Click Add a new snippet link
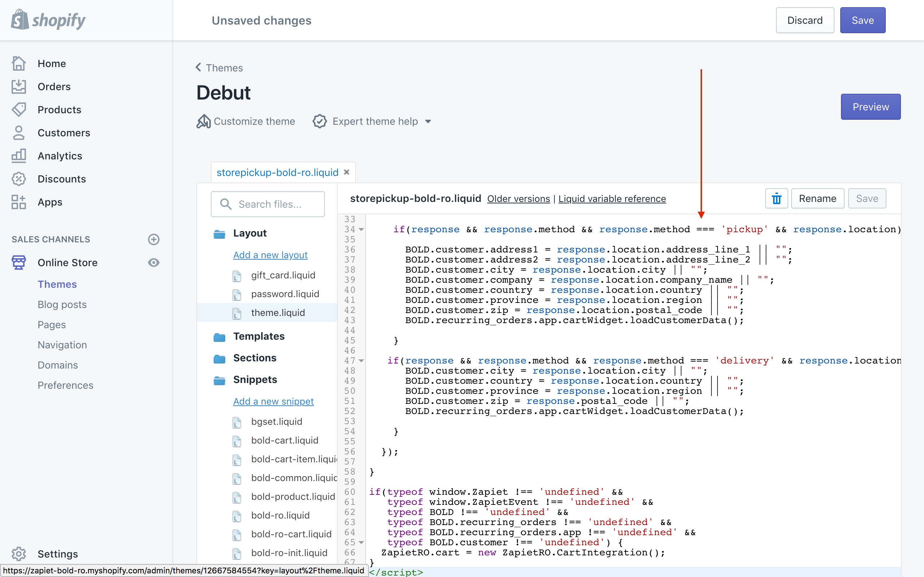The height and width of the screenshot is (577, 924). pos(273,401)
